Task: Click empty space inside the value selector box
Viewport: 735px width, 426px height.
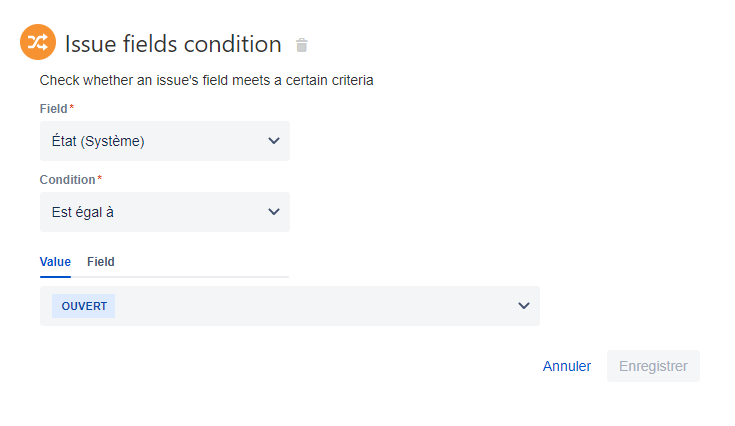Action: 314,306
